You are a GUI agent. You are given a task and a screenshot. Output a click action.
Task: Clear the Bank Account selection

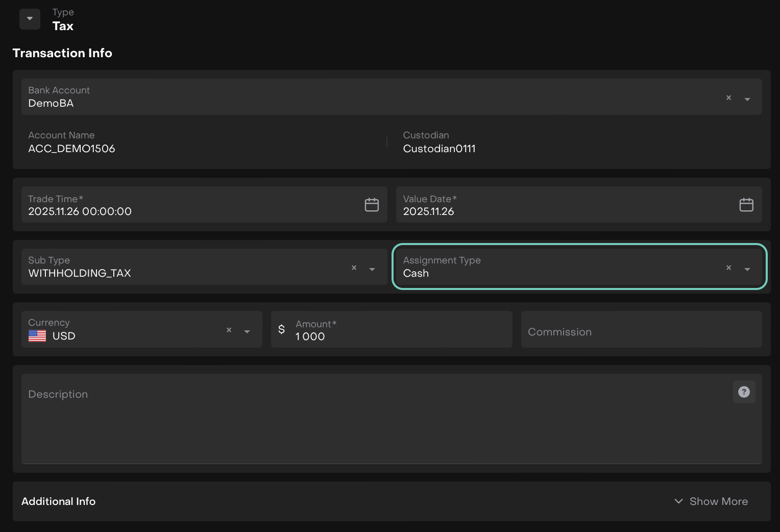coord(728,98)
